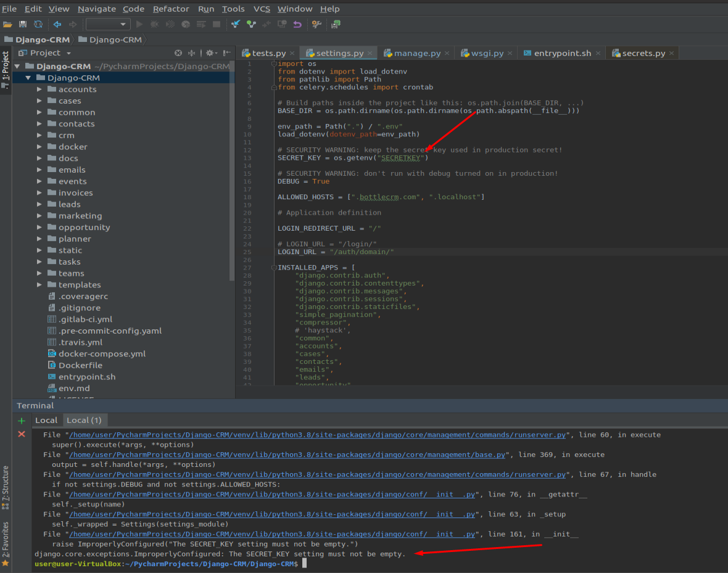Open conf __init__.py link, line 76
Image resolution: width=728 pixels, height=573 pixels.
tap(272, 495)
